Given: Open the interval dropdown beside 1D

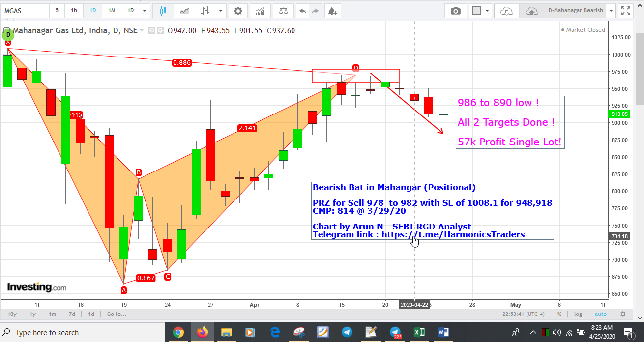Looking at the screenshot, I should pos(144,10).
